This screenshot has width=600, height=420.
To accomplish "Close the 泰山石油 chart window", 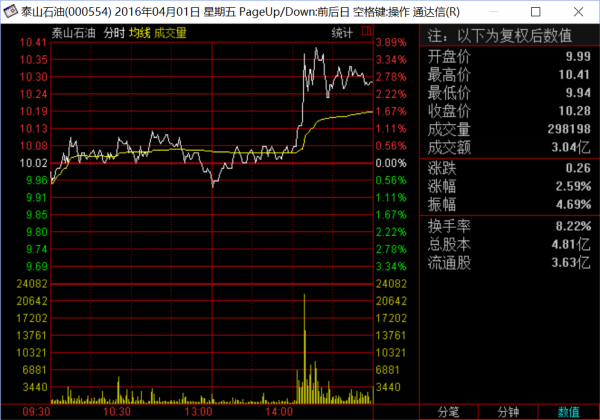I will (577, 10).
